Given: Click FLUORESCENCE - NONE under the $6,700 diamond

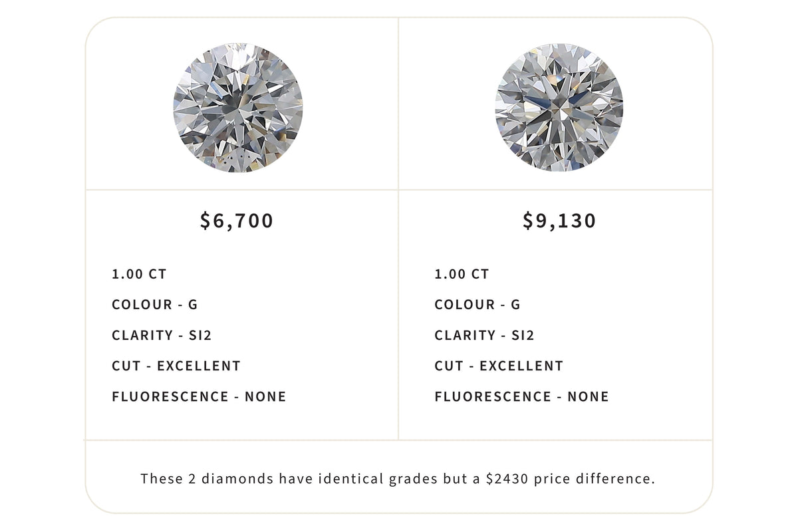Looking at the screenshot, I should [199, 396].
